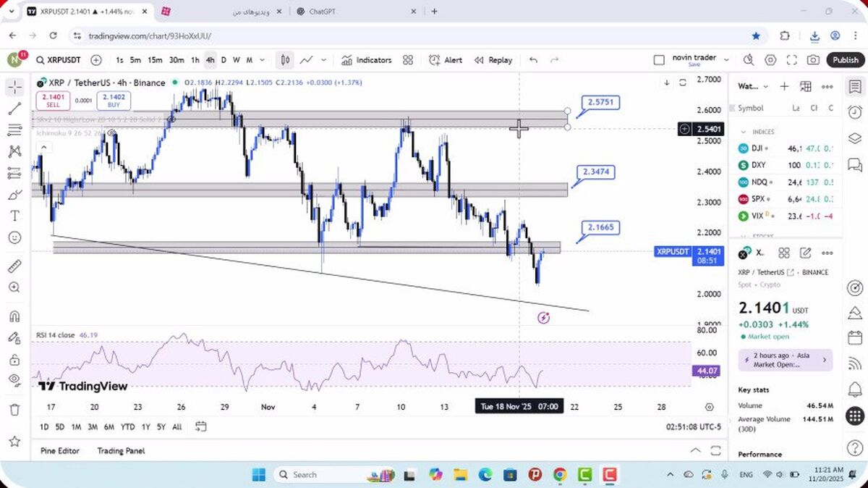The width and height of the screenshot is (868, 488).
Task: Open the timeframe interval dropdown arrow
Action: 262,60
